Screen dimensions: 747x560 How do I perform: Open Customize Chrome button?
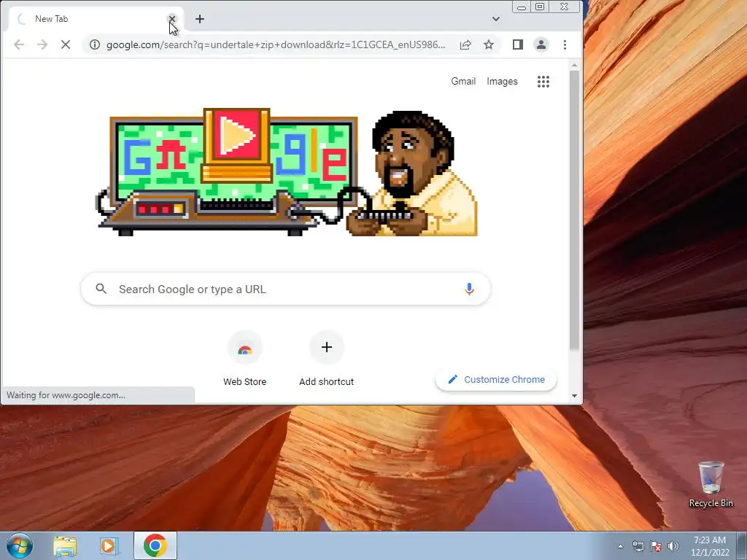click(496, 379)
